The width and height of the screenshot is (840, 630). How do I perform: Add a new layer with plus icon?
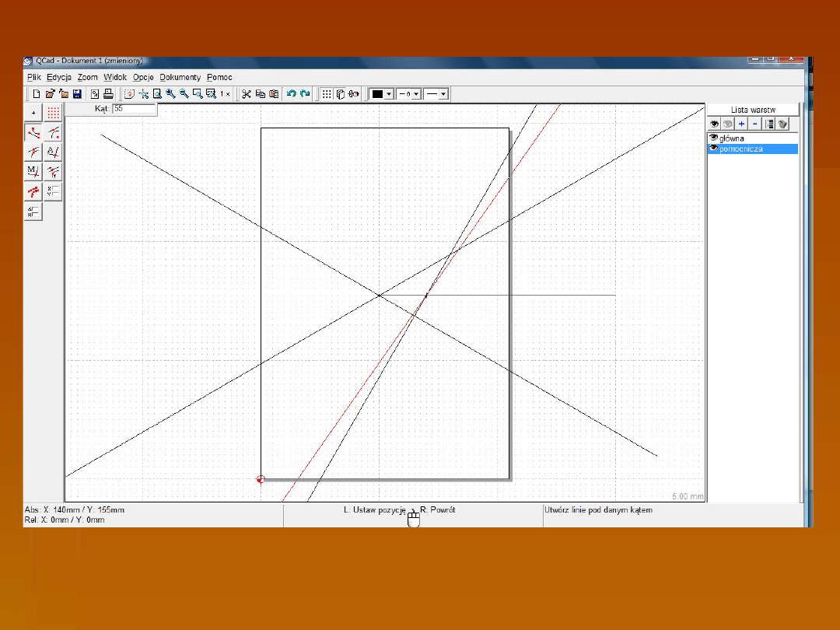click(741, 124)
